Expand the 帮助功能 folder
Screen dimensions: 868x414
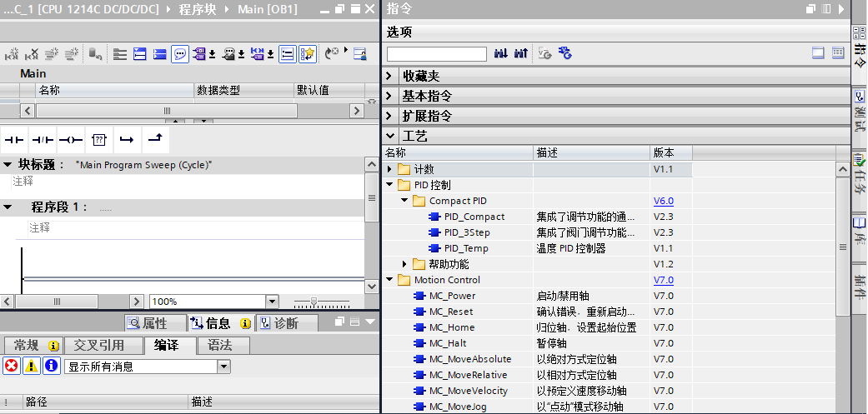tap(404, 264)
